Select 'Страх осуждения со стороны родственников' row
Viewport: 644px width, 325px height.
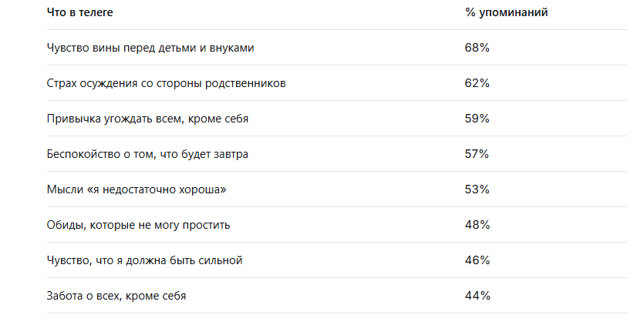(x=337, y=83)
